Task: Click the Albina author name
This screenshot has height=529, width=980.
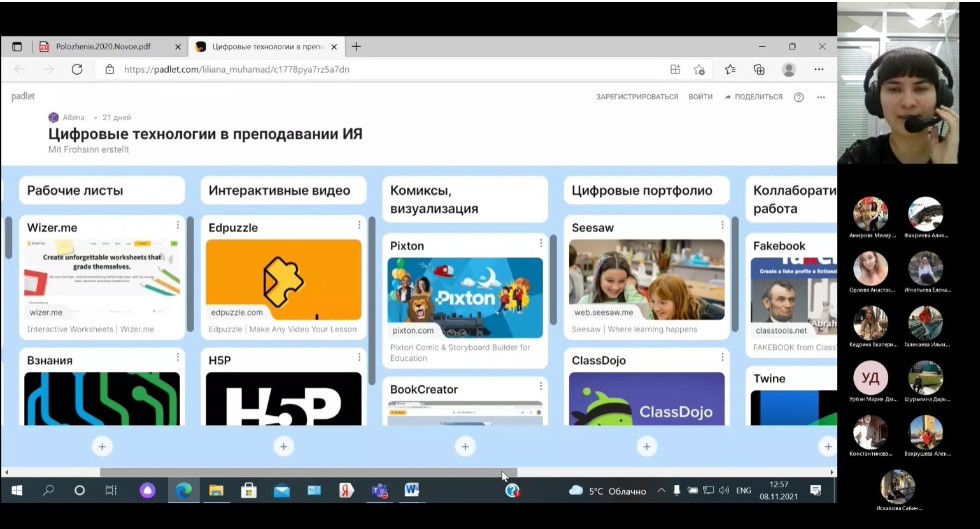Action: tap(73, 118)
